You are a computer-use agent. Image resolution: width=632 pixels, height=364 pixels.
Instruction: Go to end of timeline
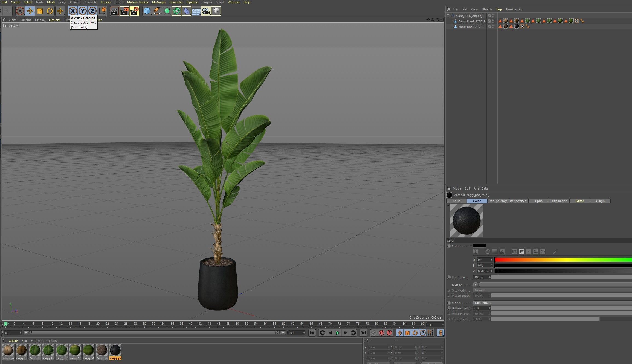coord(363,333)
